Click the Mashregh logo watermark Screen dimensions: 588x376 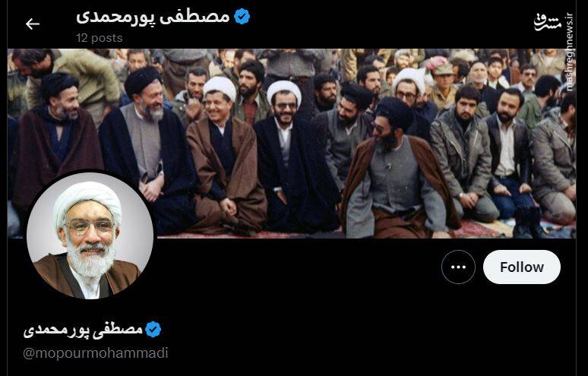[547, 23]
